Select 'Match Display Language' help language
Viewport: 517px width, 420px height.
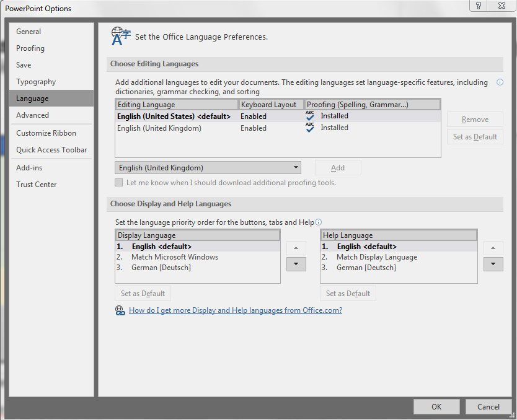399,257
